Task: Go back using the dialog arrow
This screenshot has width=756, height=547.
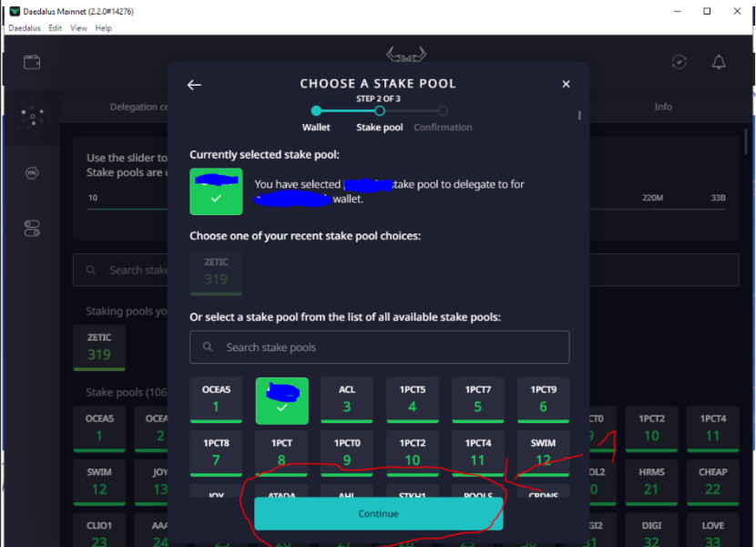Action: coord(194,85)
